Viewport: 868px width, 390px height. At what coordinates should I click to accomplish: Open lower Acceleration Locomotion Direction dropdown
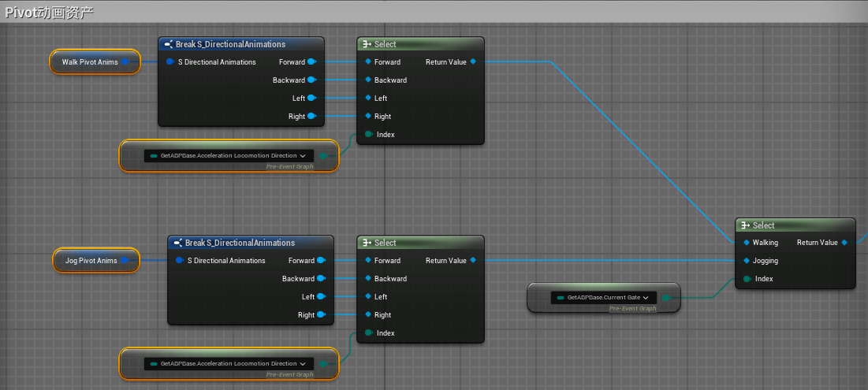point(229,364)
